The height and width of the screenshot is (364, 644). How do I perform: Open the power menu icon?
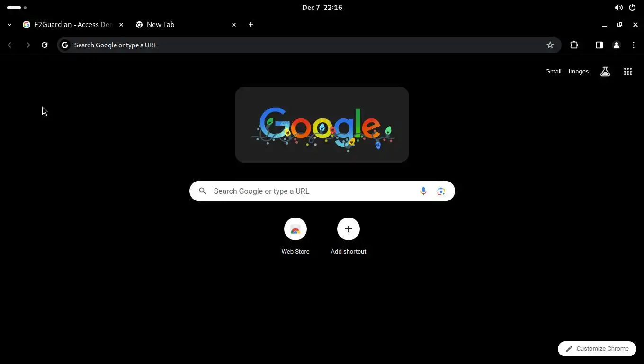click(x=632, y=8)
